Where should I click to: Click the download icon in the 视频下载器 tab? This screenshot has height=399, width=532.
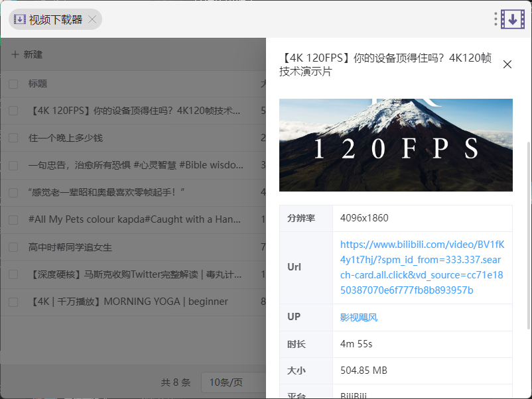click(20, 20)
